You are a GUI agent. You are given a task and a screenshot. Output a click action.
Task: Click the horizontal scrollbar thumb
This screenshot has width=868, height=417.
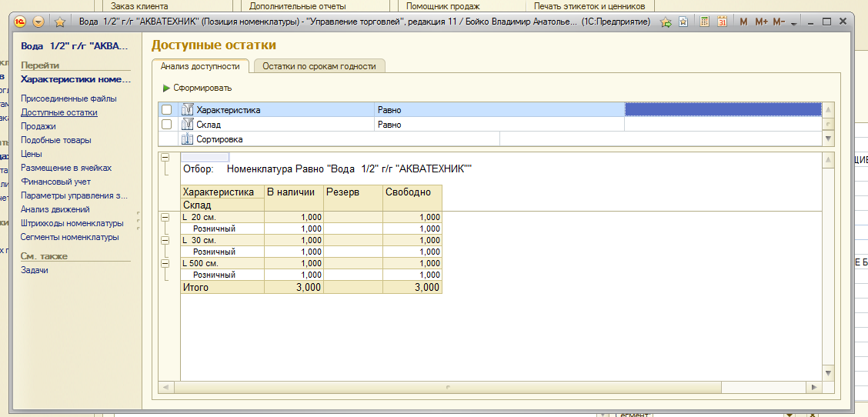[x=446, y=387]
